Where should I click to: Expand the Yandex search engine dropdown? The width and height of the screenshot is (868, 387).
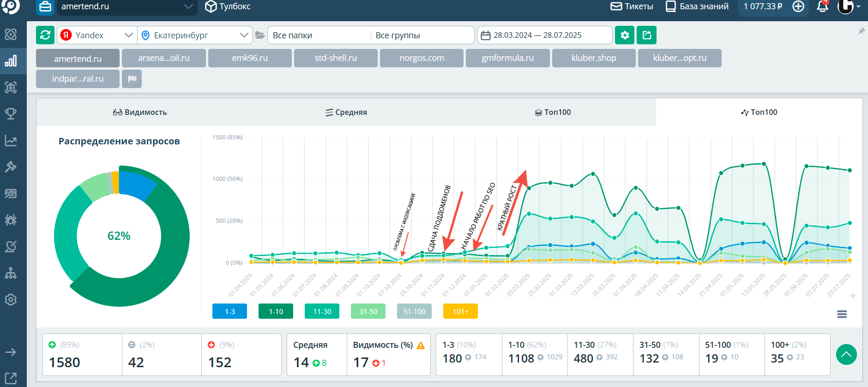point(97,35)
